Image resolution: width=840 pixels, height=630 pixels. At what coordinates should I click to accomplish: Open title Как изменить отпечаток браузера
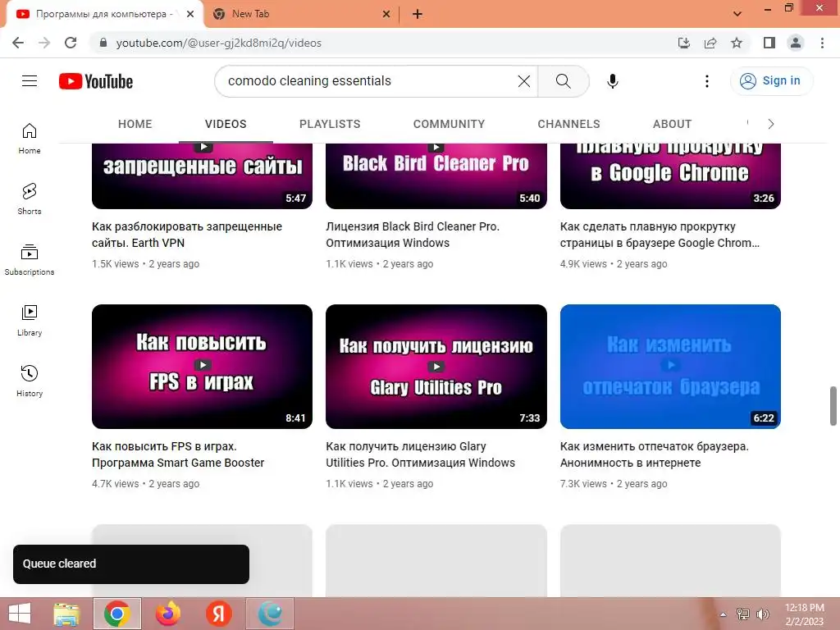[655, 454]
